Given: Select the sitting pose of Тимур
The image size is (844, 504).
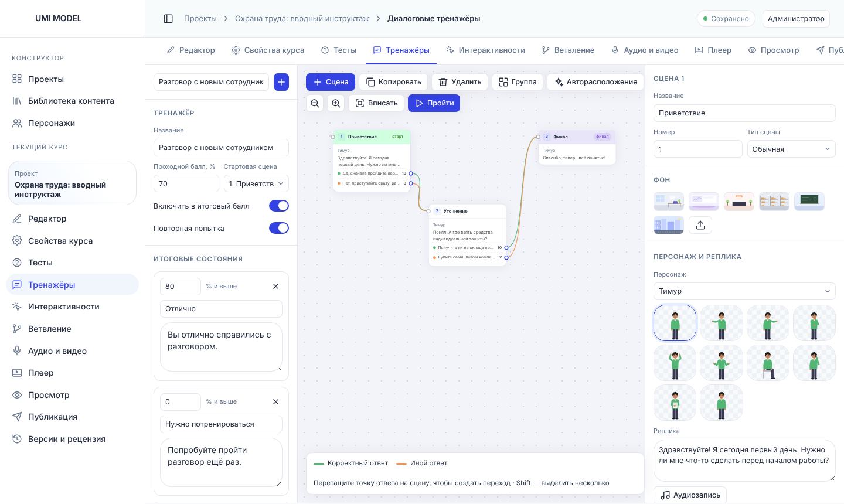Looking at the screenshot, I should point(768,363).
